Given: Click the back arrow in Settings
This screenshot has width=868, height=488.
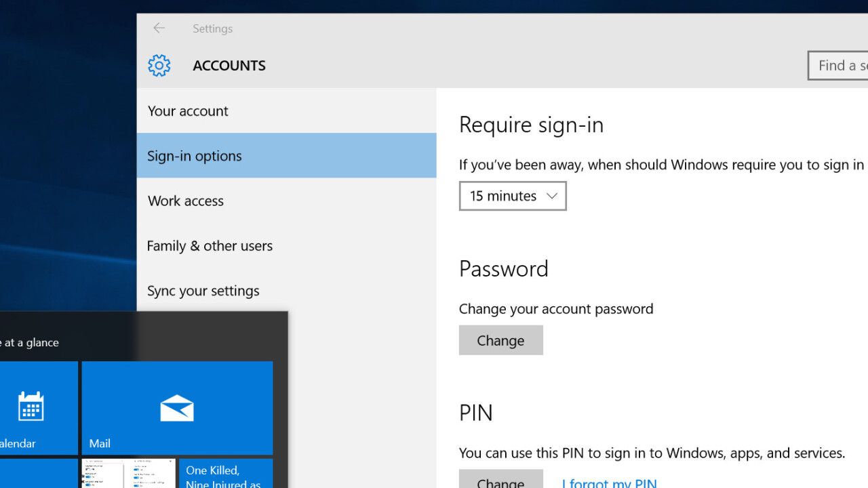Looking at the screenshot, I should point(159,28).
